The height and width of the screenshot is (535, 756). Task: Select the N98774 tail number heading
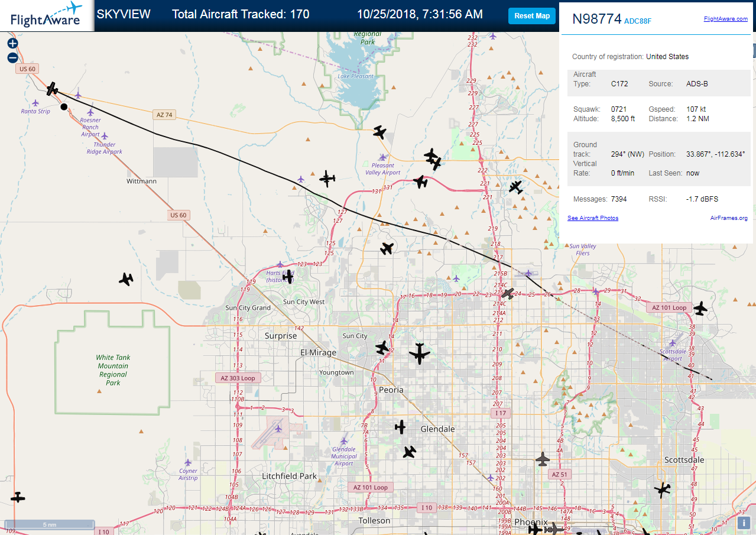[597, 19]
